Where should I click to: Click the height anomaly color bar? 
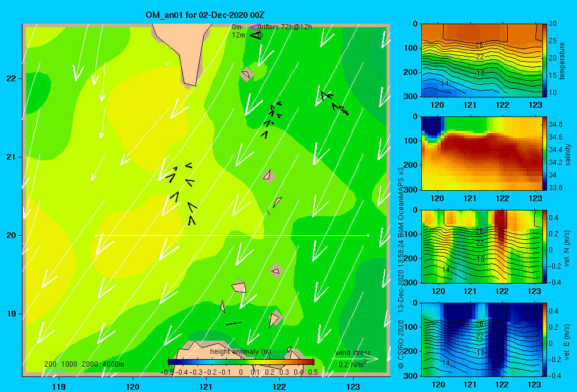(241, 362)
